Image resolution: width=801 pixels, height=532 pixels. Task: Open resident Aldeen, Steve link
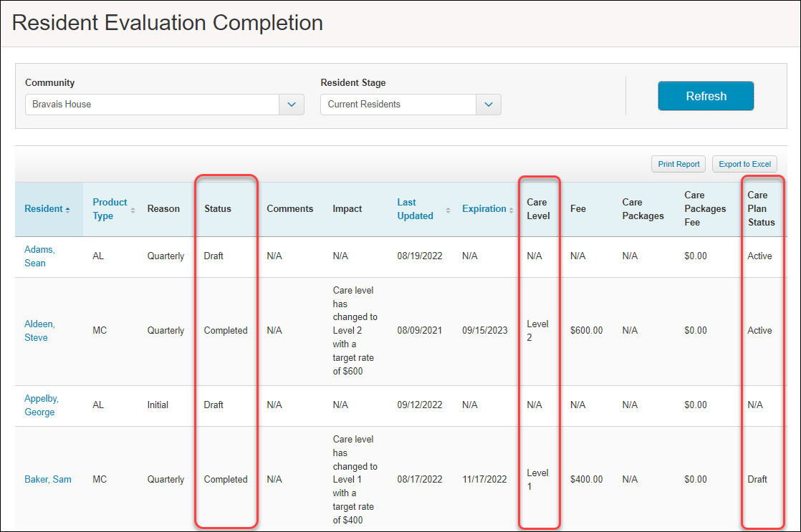coord(39,330)
